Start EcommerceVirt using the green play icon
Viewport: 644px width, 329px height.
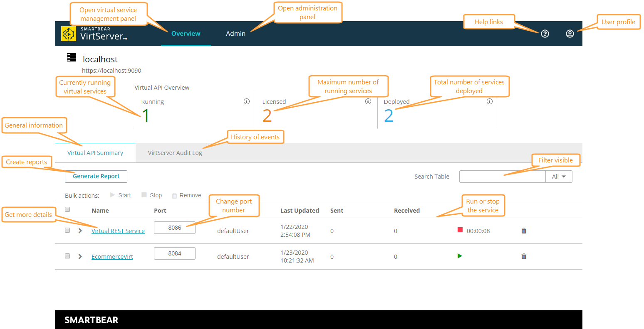click(460, 256)
